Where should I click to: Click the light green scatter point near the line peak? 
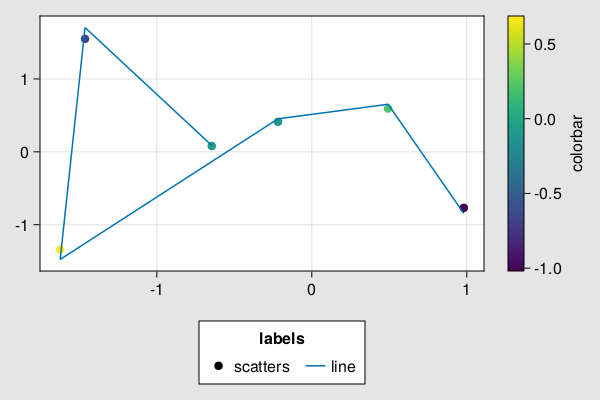(388, 109)
